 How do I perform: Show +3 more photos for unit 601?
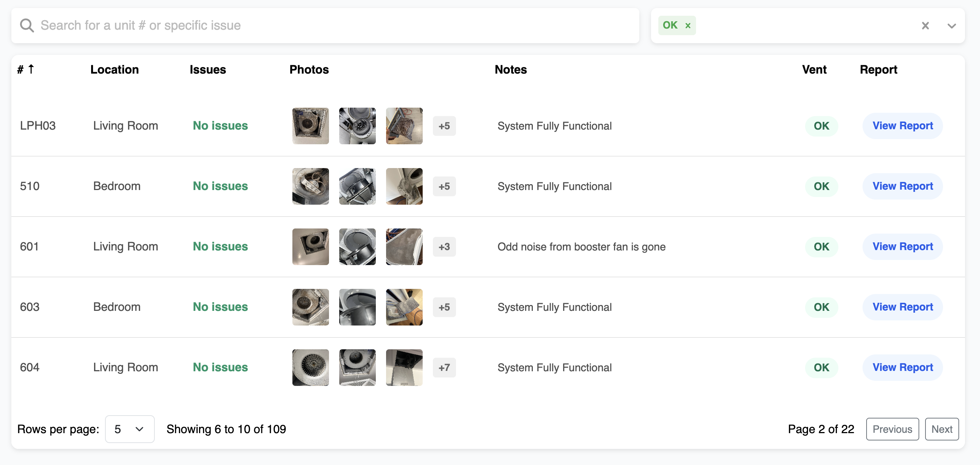tap(444, 246)
